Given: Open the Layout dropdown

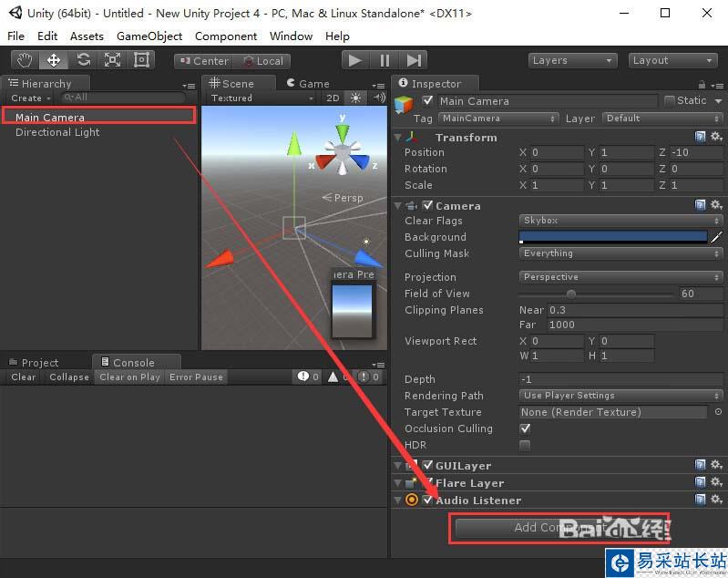Looking at the screenshot, I should [672, 60].
